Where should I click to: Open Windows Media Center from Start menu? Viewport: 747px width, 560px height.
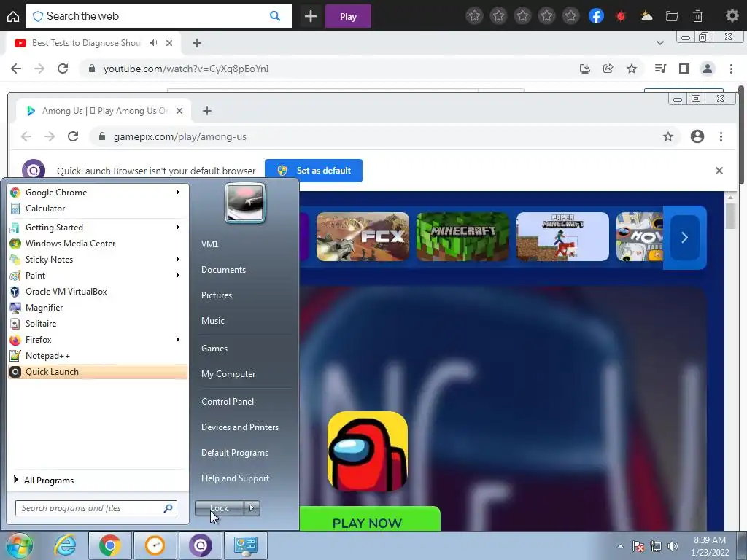click(98, 244)
